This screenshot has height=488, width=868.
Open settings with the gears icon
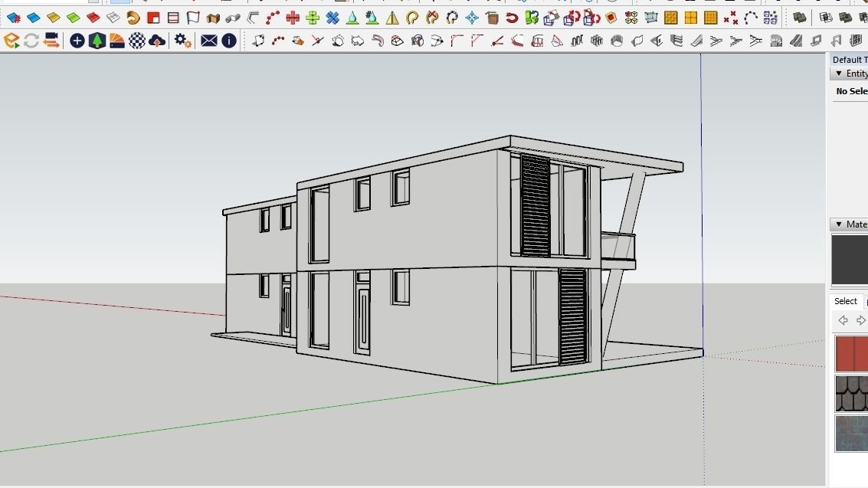click(x=182, y=41)
